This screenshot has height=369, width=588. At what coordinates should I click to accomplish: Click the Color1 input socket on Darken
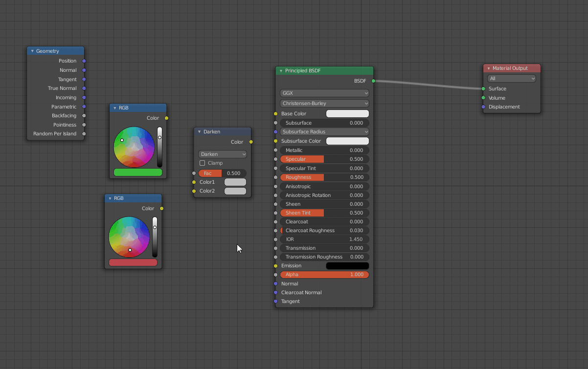click(x=194, y=182)
